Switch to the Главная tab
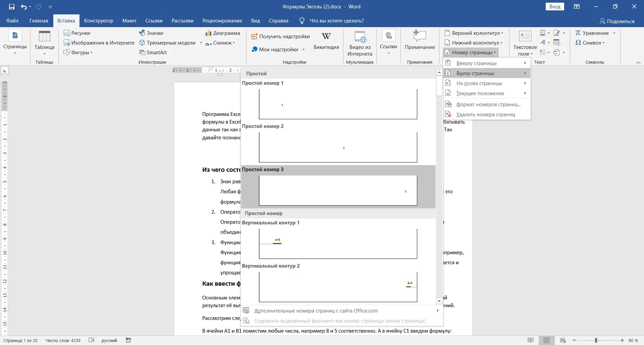The width and height of the screenshot is (644, 345). point(39,21)
